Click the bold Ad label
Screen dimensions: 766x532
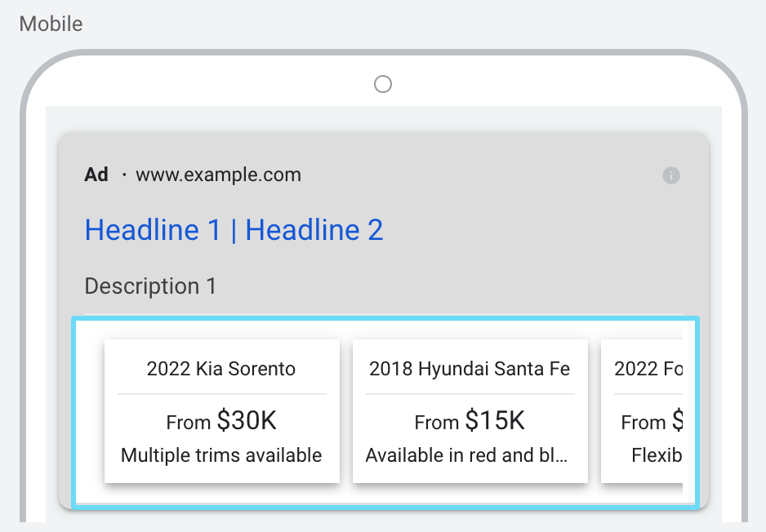96,175
